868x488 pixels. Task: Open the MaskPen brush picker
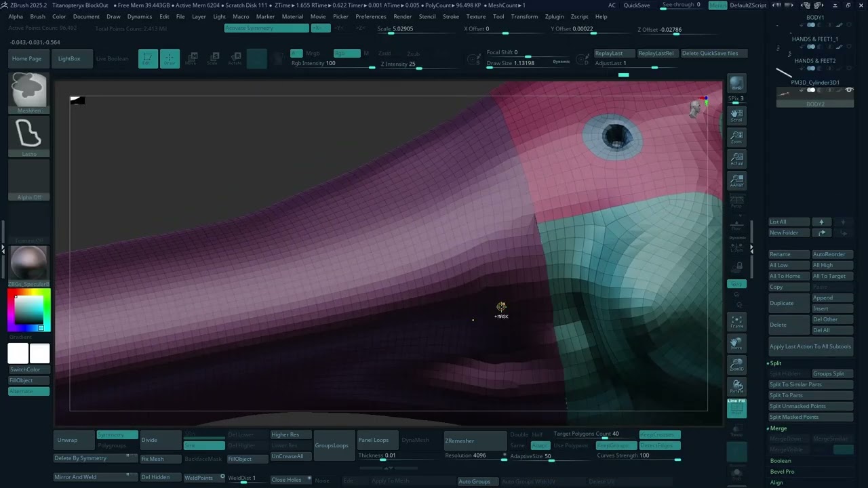(29, 93)
